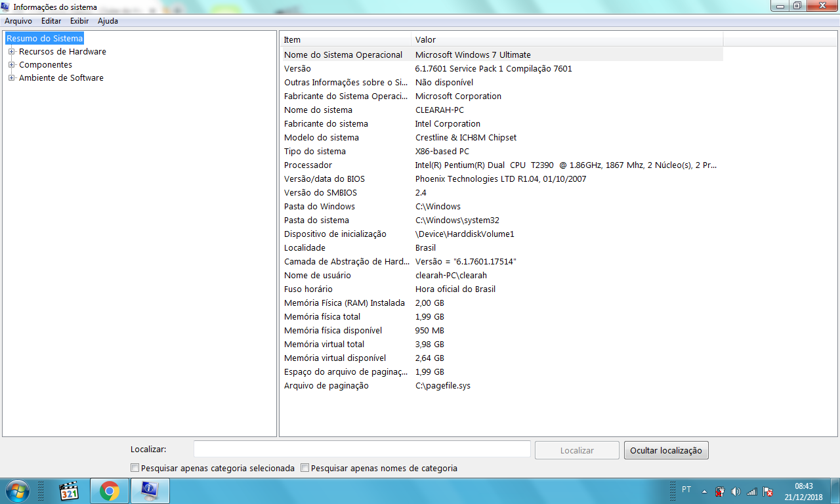840x504 pixels.
Task: Select the Componentes tree label
Action: tap(45, 64)
